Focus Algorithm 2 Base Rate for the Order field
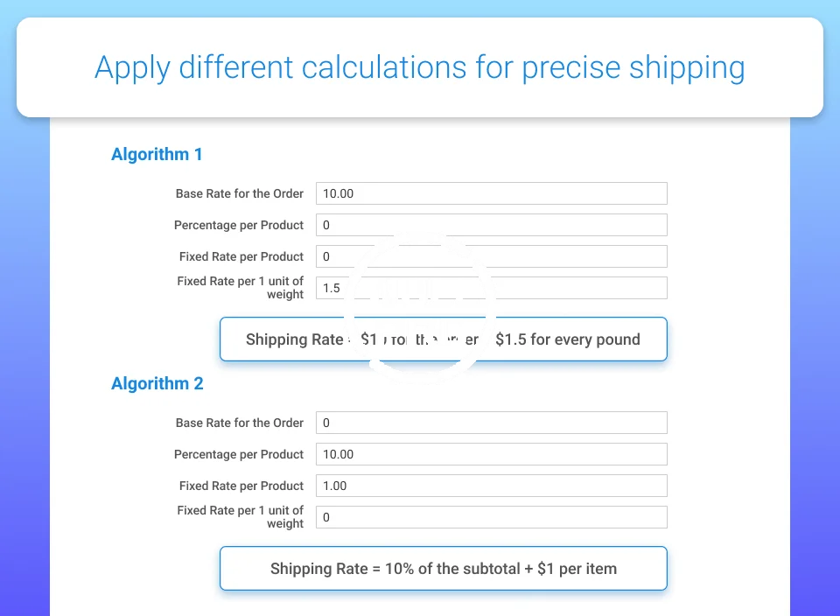The height and width of the screenshot is (616, 840). 491,423
